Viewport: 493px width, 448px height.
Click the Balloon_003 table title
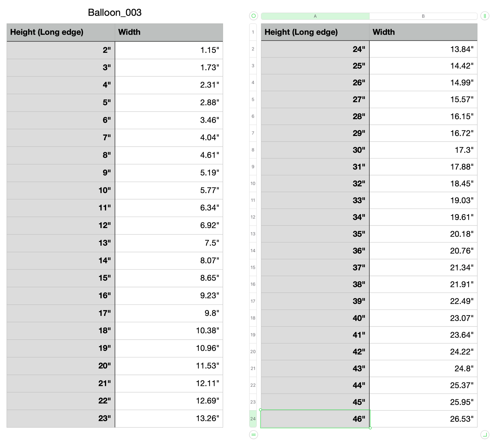(115, 12)
